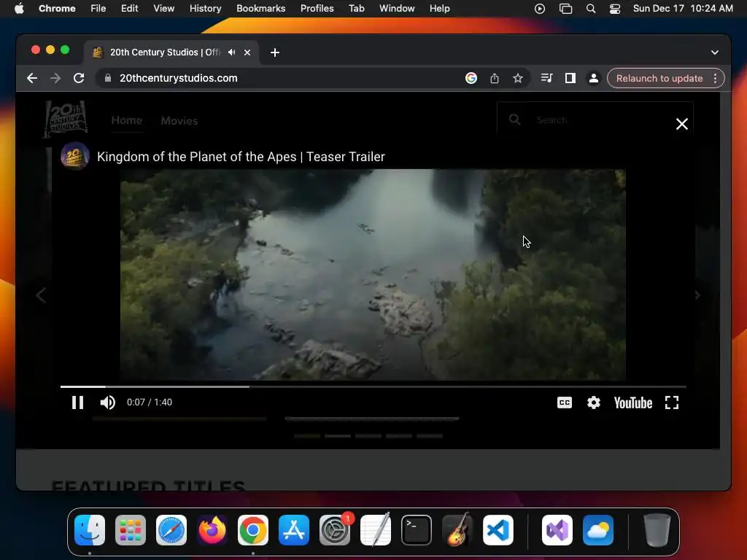Reload the current page
The width and height of the screenshot is (747, 560).
[79, 78]
